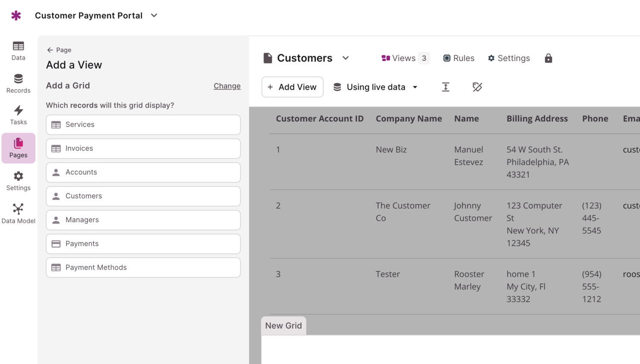Screen dimensions: 640x364
Task: Open the Customers page dropdown
Action: pos(346,58)
